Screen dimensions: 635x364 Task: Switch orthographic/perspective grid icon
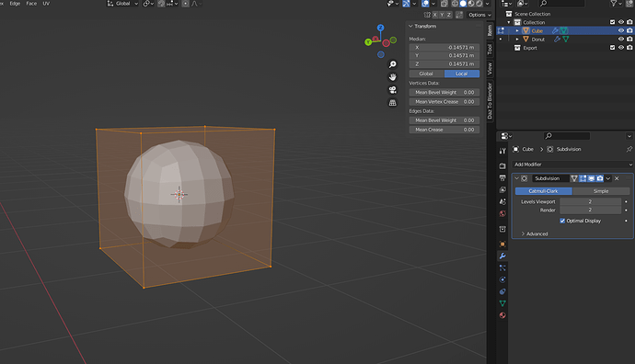[392, 103]
